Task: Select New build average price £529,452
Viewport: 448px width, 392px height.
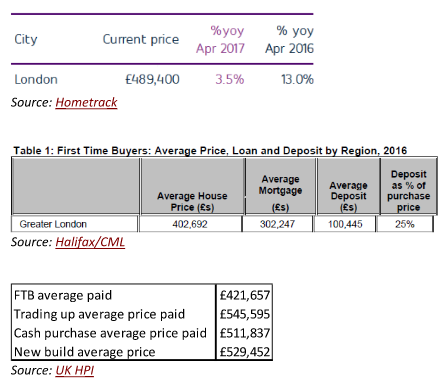Action: point(245,352)
